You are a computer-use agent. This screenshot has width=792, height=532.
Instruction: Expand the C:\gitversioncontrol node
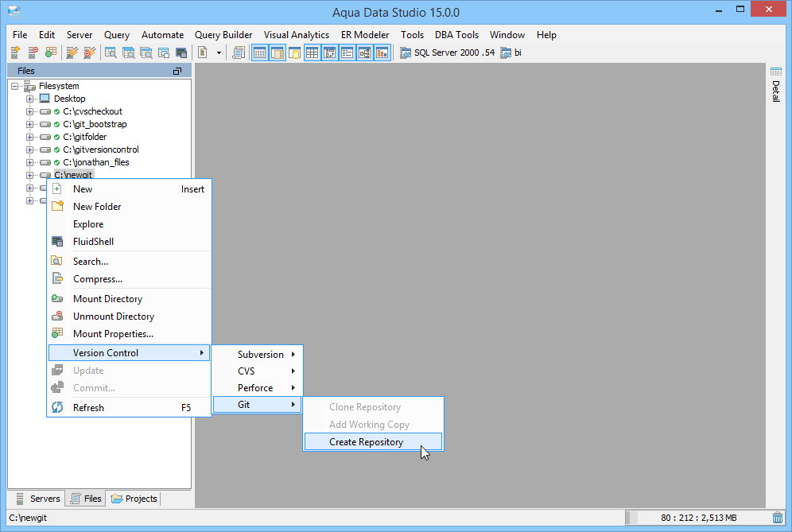(x=29, y=150)
